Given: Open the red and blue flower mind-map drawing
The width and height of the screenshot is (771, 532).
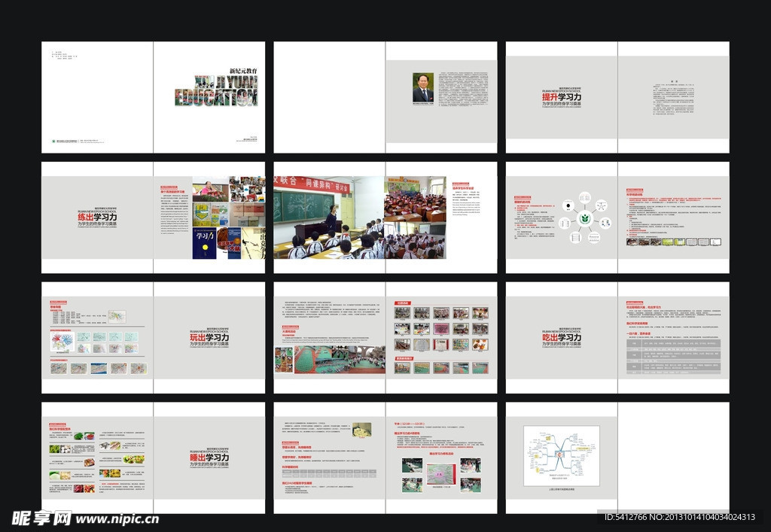Looking at the screenshot, I should coord(62,342).
